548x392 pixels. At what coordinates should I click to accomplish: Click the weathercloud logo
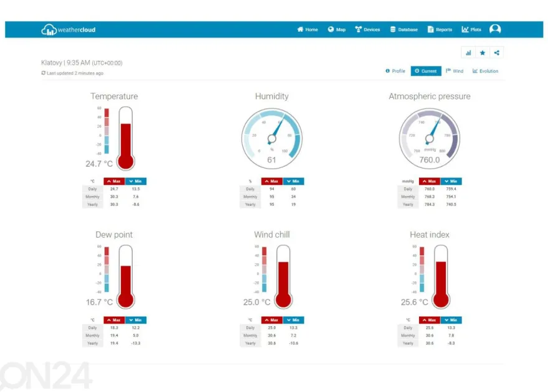click(68, 30)
